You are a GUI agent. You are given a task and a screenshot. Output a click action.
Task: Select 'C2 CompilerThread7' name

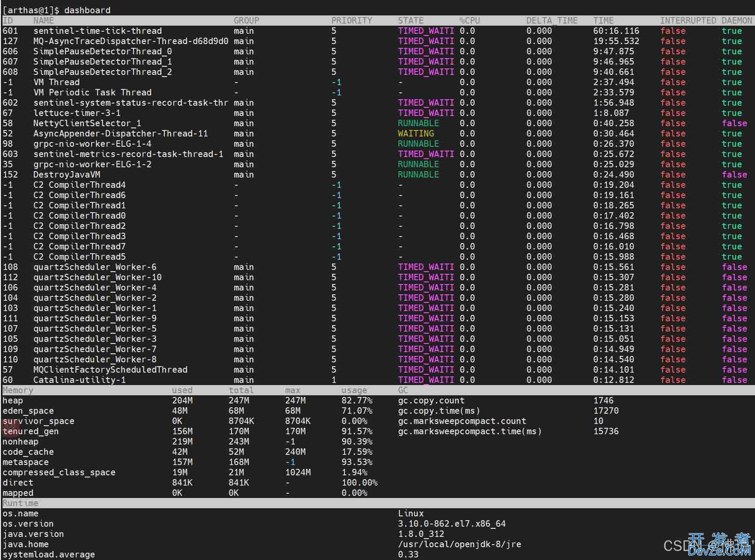click(x=80, y=246)
